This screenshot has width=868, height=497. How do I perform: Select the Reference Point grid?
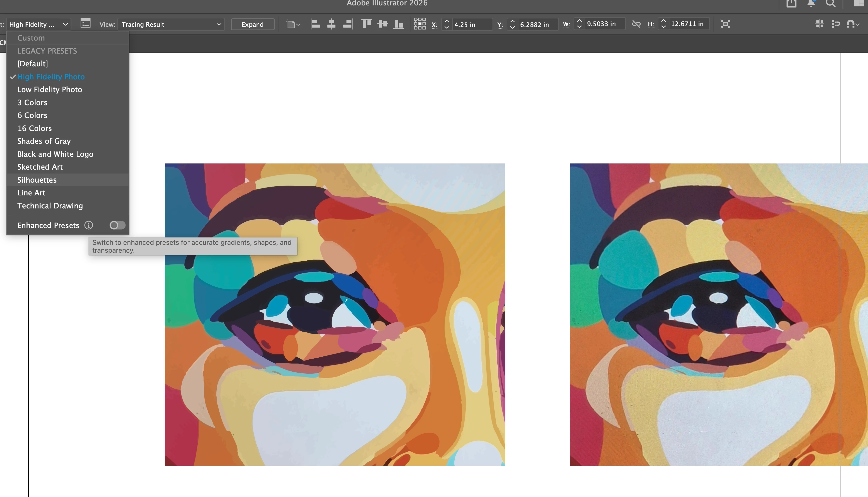pos(420,24)
